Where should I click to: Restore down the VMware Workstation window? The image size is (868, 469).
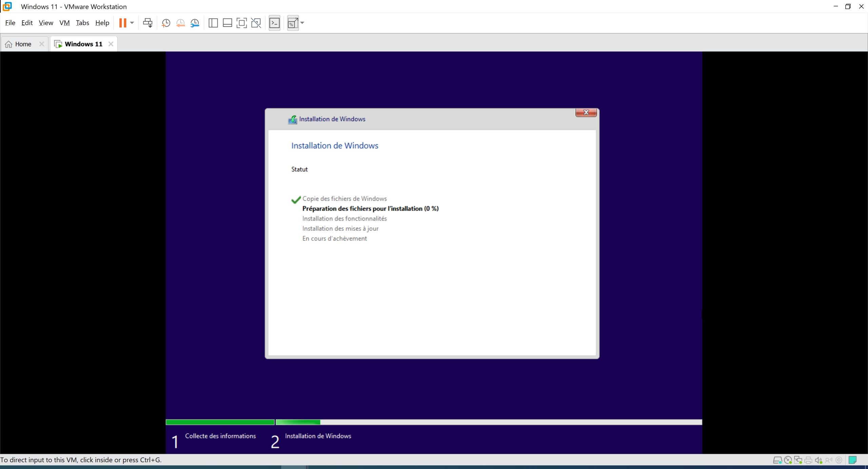click(848, 6)
